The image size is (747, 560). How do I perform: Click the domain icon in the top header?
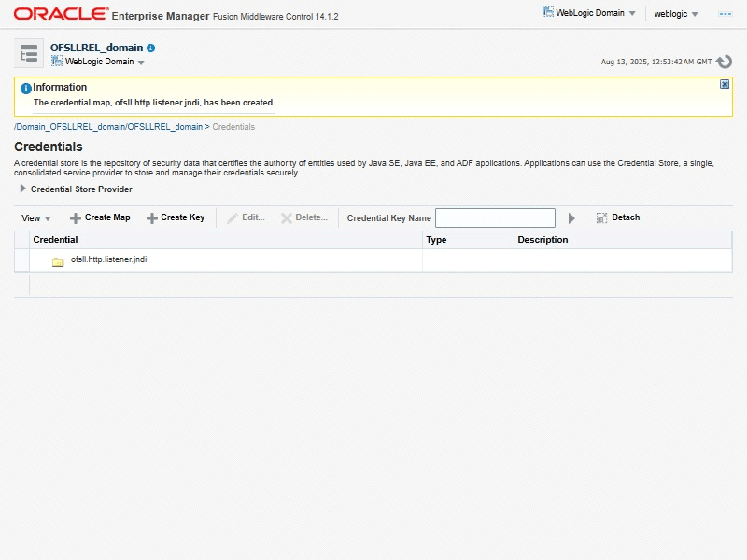[x=547, y=11]
